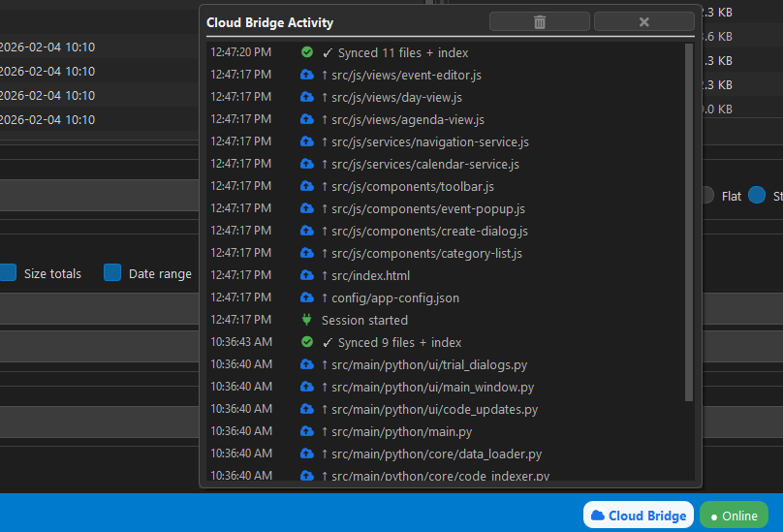This screenshot has height=532, width=783.
Task: Select the src/js/views/event-editor.js log entry
Action: [446, 75]
